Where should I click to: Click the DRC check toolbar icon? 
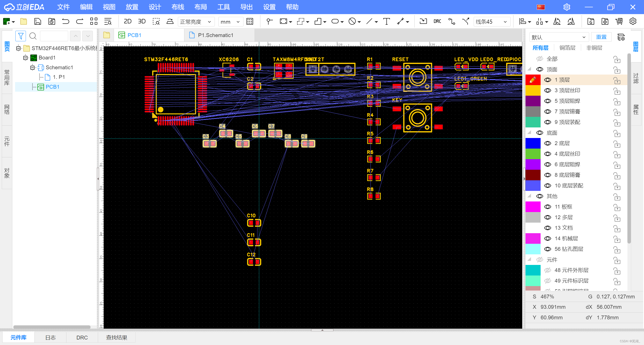[x=437, y=22]
